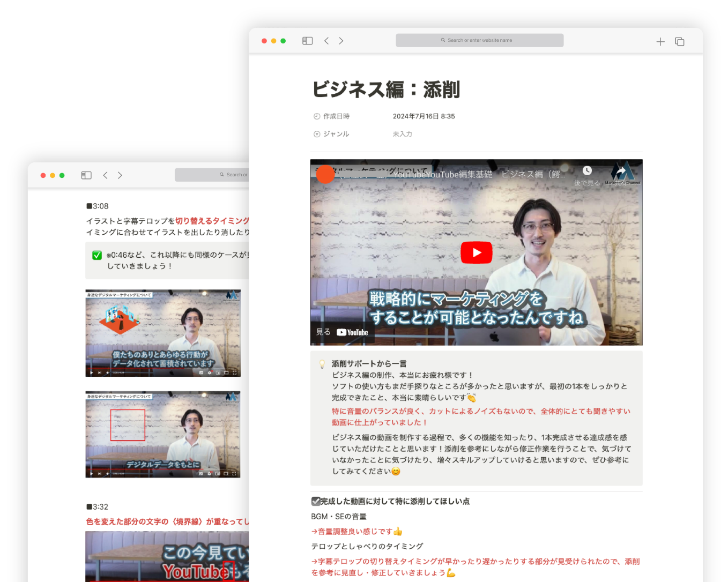
Task: Click the rear window search field
Action: click(214, 175)
